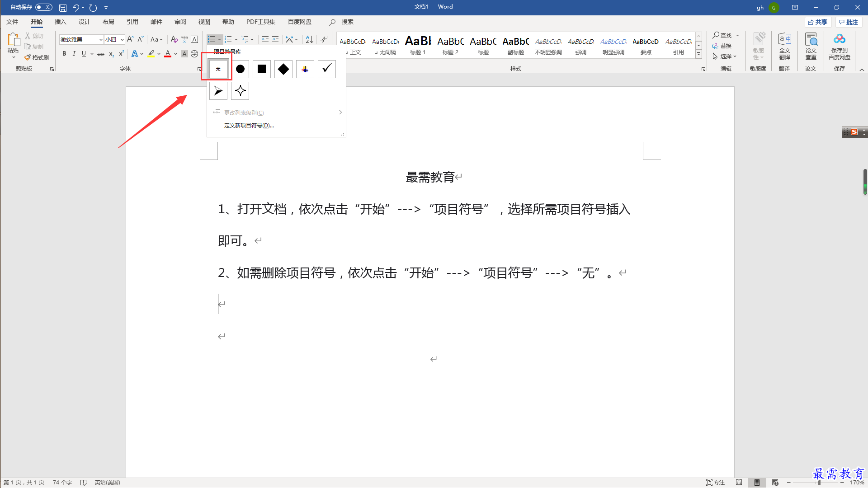Click the Increase Indent icon
Viewport: 868px width, 488px height.
coord(275,39)
